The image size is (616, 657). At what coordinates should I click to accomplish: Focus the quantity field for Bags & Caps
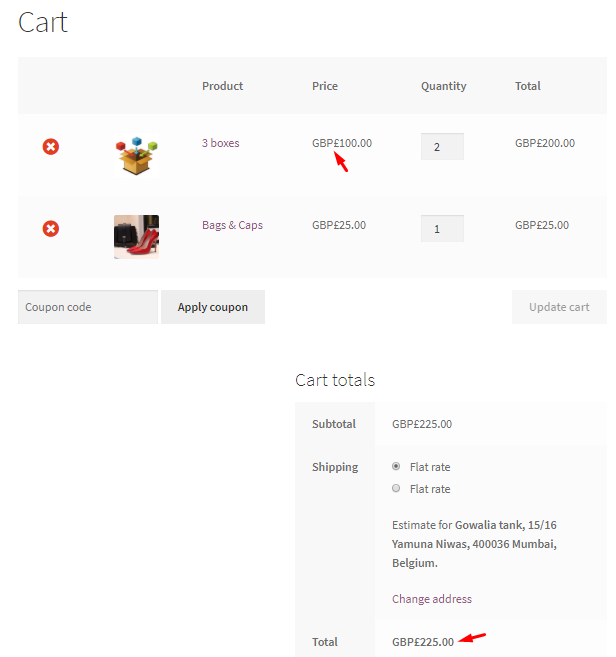(441, 229)
